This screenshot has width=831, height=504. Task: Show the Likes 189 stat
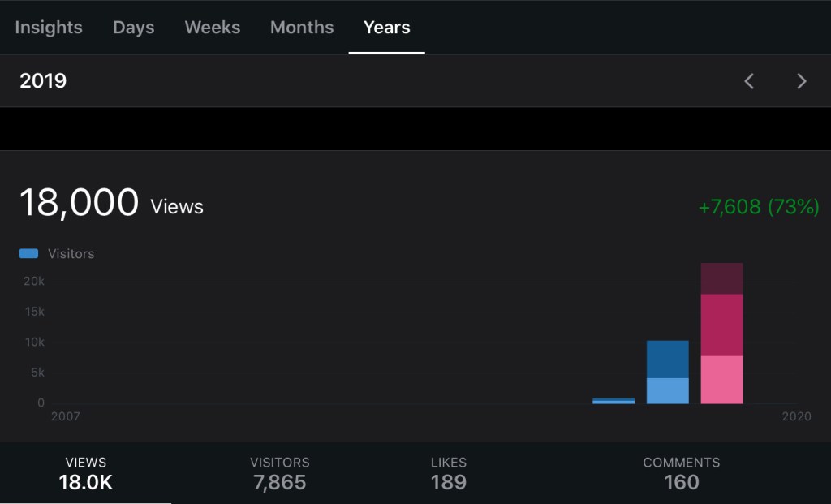[448, 473]
